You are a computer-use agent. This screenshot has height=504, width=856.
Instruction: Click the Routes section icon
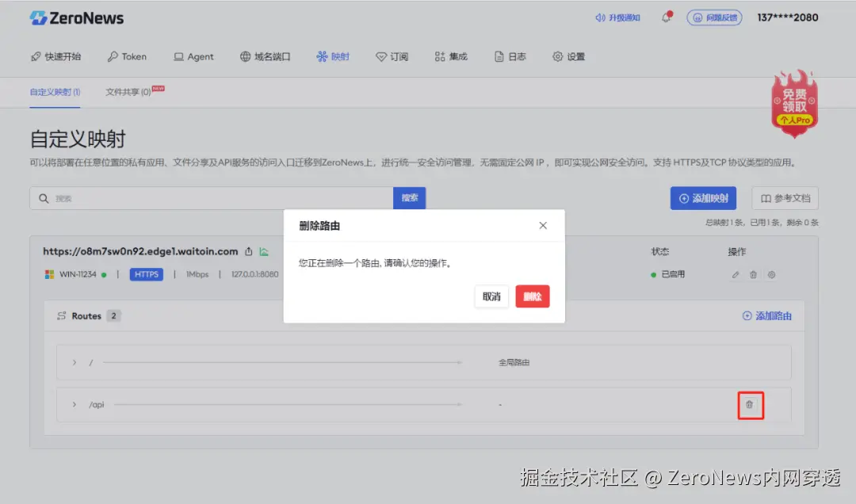point(62,315)
